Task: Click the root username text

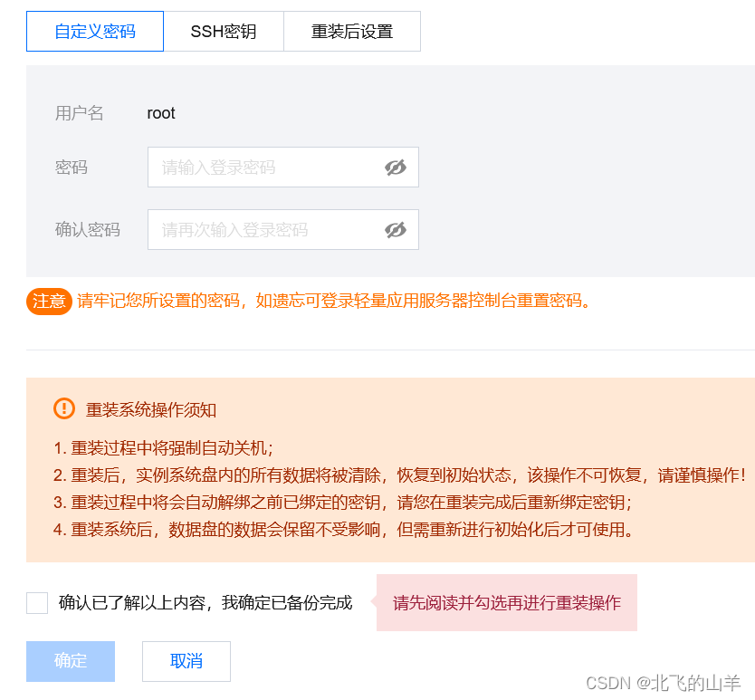Action: [161, 113]
